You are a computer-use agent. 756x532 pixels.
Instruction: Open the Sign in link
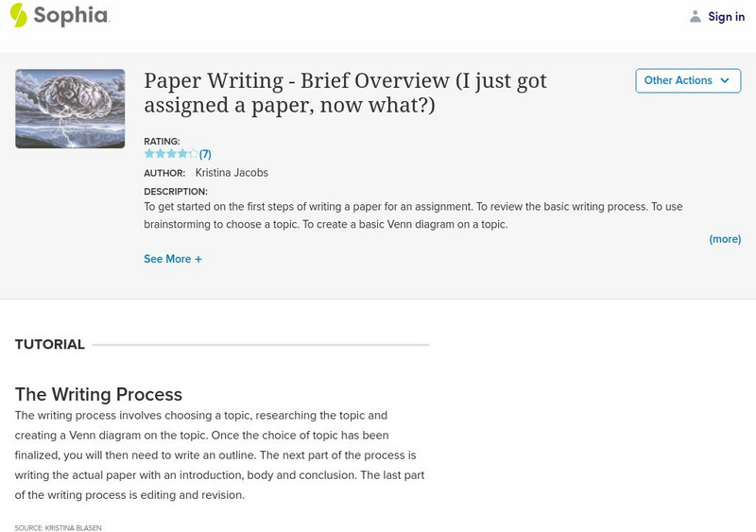pos(726,16)
